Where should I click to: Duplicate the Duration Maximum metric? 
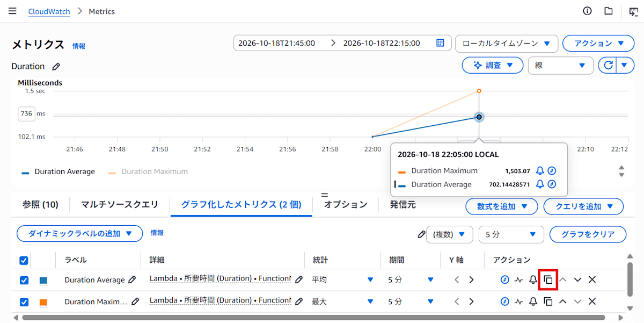coord(548,302)
